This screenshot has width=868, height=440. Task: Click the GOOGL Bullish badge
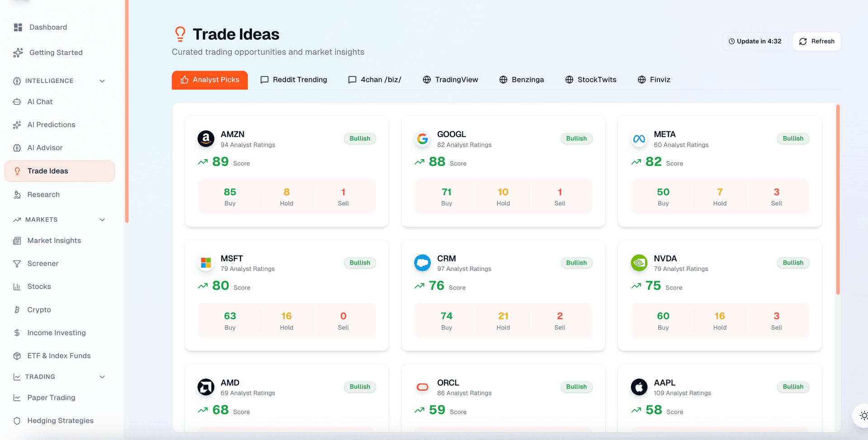pyautogui.click(x=576, y=139)
